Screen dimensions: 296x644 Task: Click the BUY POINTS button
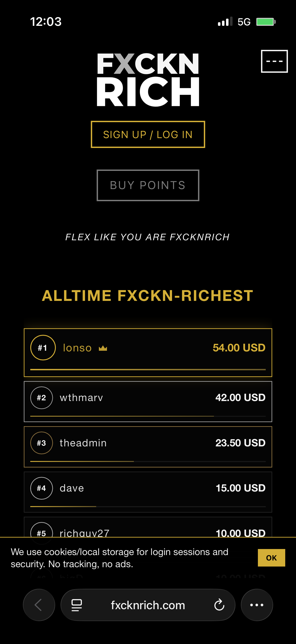[148, 185]
